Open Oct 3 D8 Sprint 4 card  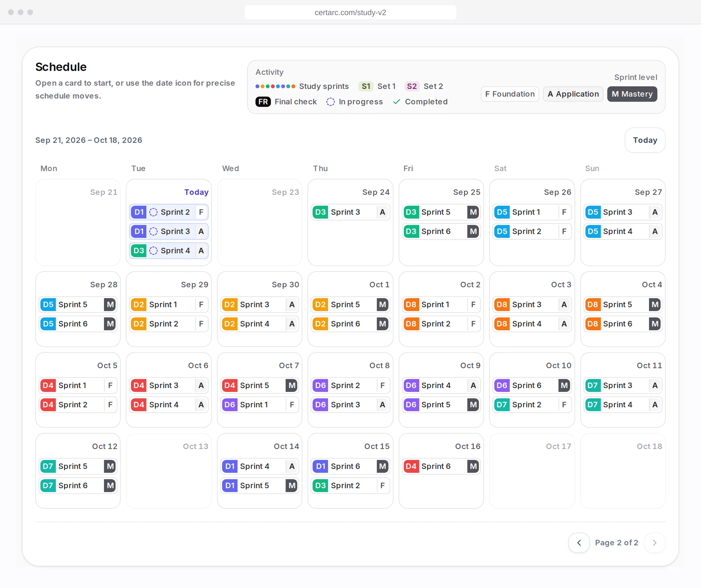(532, 324)
